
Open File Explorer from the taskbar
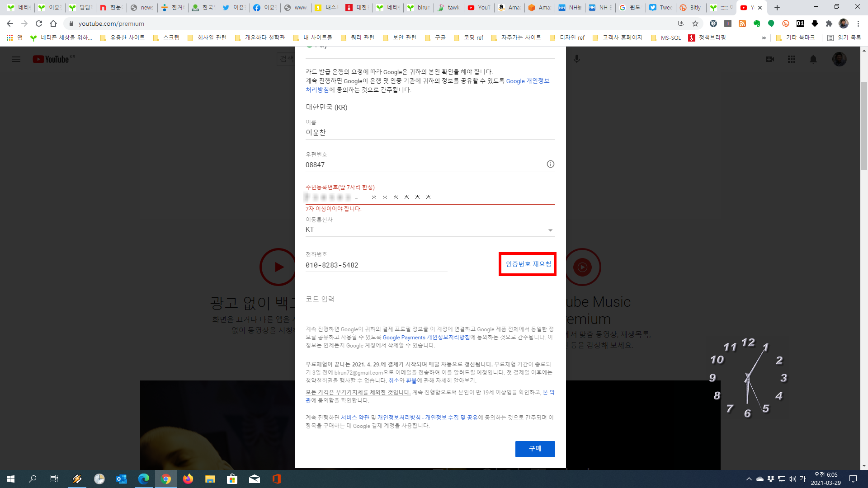(210, 479)
